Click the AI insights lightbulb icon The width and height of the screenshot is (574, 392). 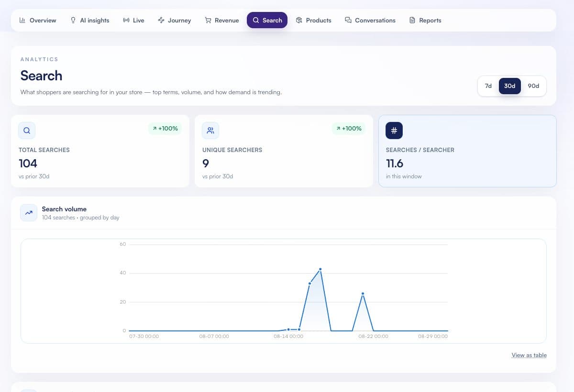pos(73,20)
